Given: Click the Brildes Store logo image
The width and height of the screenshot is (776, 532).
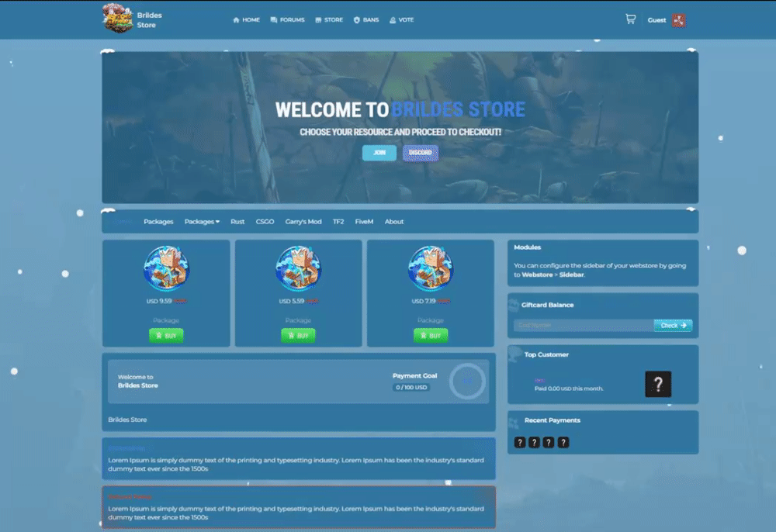Looking at the screenshot, I should click(x=117, y=19).
